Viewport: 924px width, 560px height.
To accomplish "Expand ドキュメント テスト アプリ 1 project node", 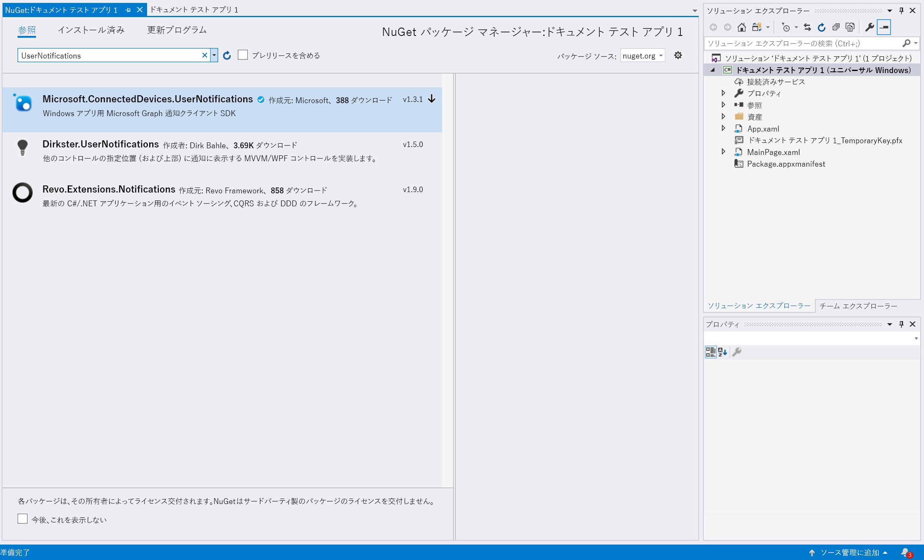I will pos(713,70).
